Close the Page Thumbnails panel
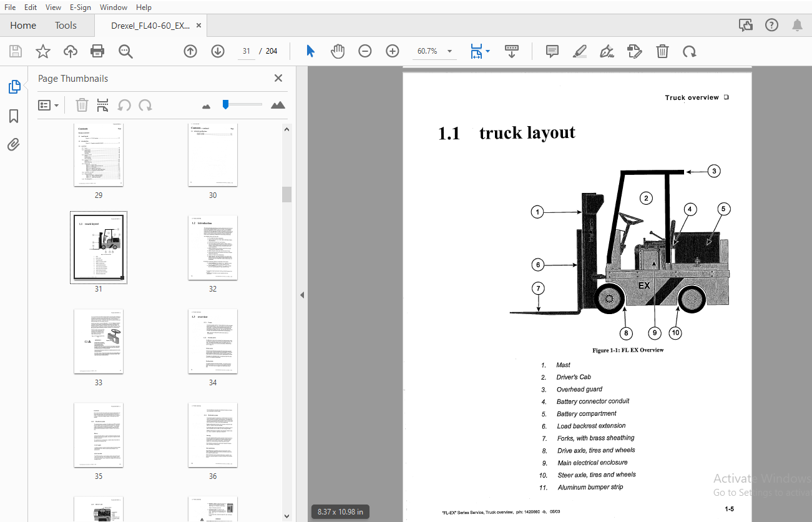This screenshot has width=812, height=522. (x=278, y=78)
